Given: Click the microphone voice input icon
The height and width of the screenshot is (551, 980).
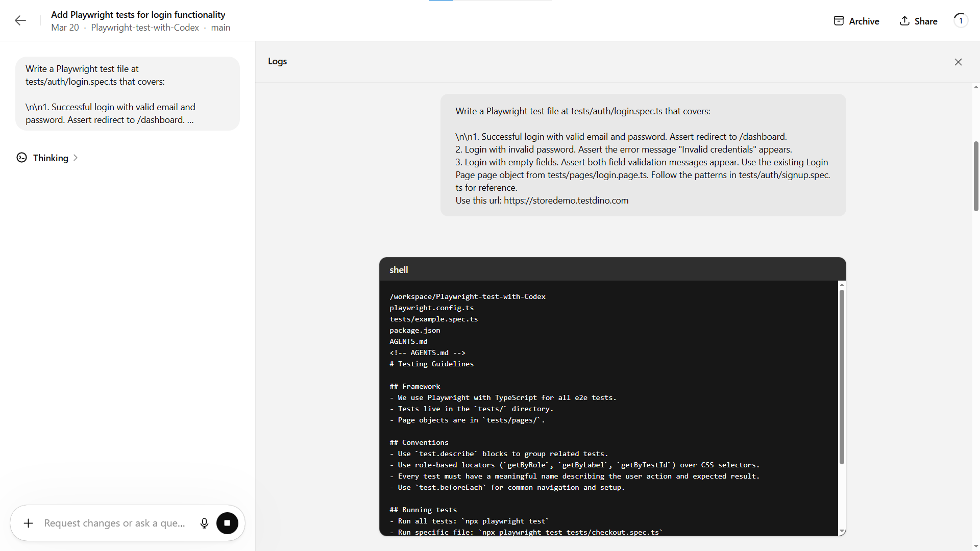Looking at the screenshot, I should 204,523.
